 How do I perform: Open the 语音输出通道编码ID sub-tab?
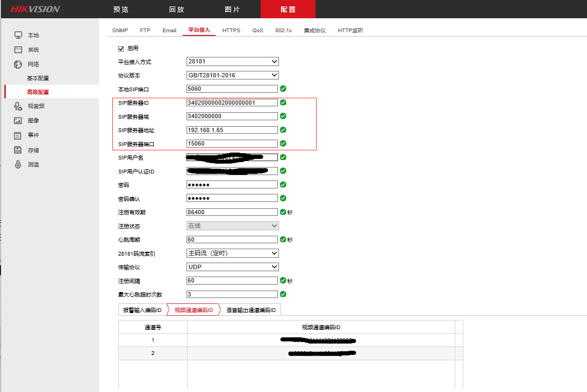(x=250, y=310)
